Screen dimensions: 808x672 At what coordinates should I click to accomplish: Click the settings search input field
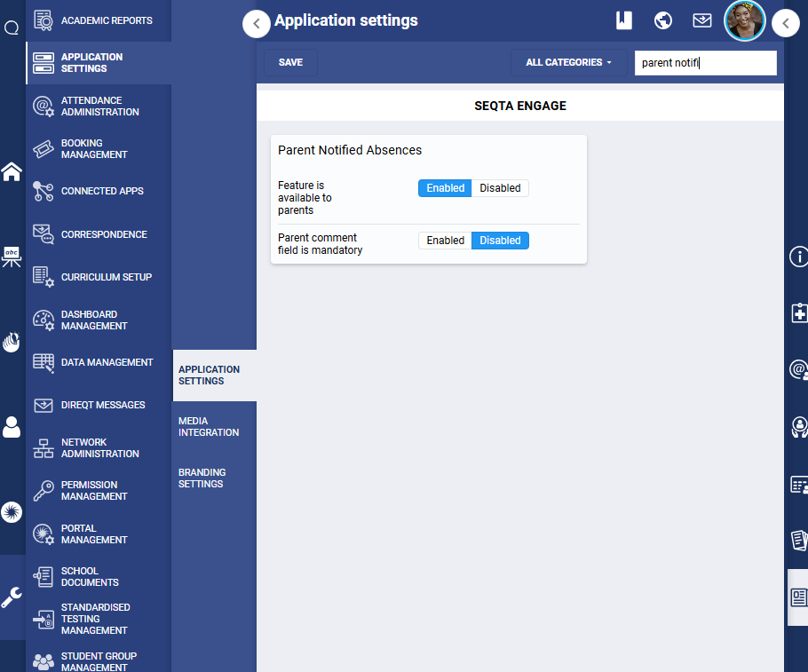coord(705,63)
